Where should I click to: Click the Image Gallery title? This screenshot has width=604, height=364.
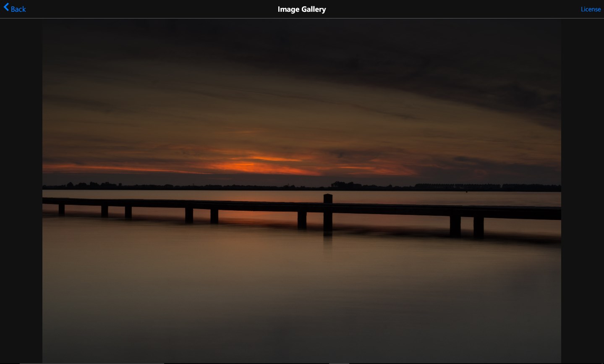301,9
